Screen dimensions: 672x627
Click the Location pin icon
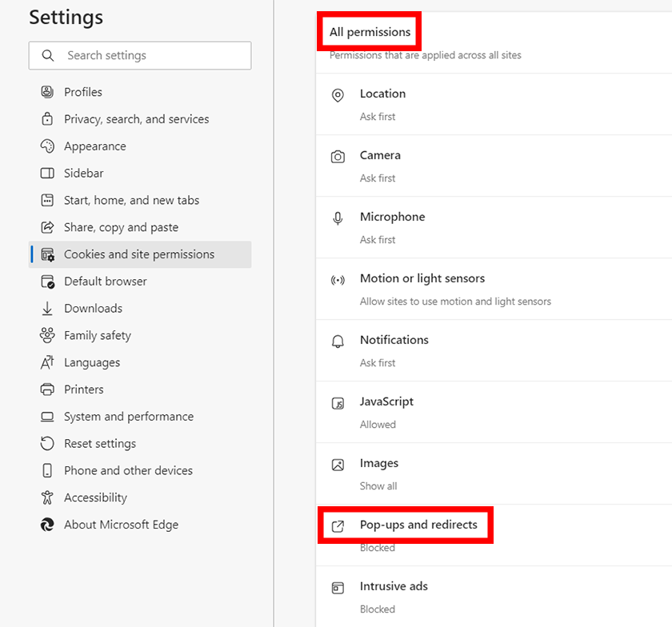[x=338, y=95]
